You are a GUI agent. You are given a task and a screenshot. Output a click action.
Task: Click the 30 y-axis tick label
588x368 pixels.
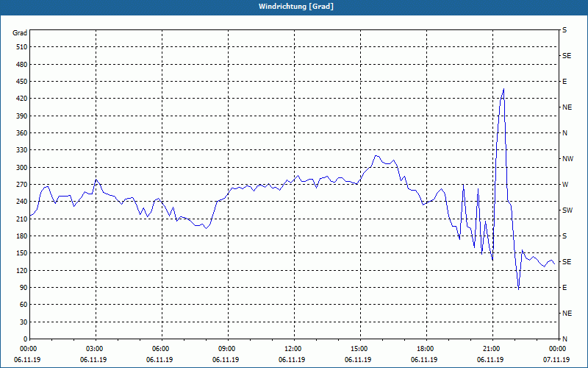point(24,322)
